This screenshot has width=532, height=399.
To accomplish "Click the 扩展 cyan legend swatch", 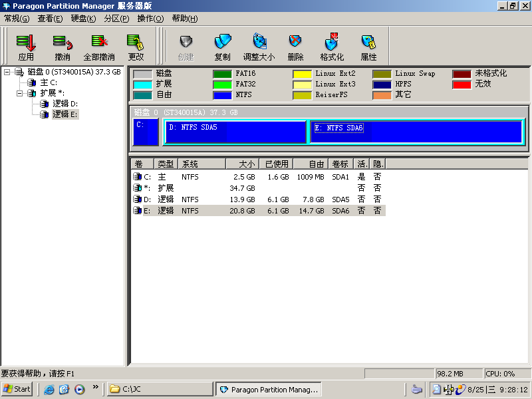I will tap(142, 84).
